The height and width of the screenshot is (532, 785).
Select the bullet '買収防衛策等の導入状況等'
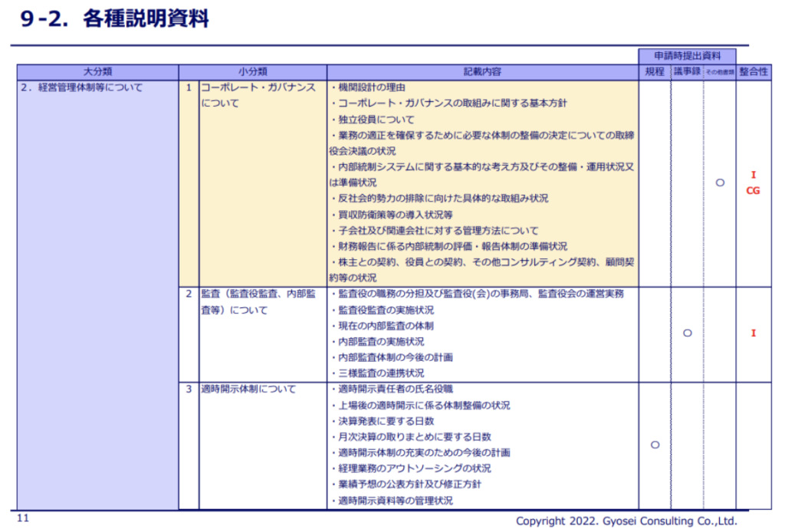tap(392, 215)
